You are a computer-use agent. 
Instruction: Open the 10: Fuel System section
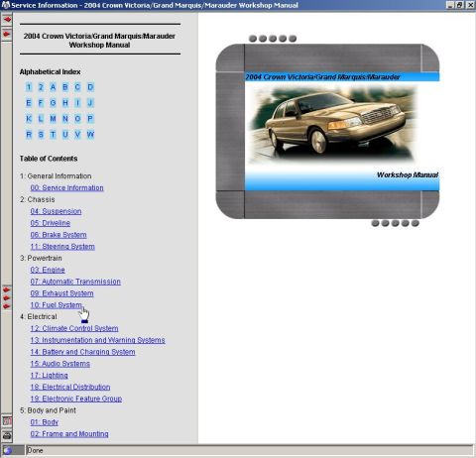tap(57, 305)
